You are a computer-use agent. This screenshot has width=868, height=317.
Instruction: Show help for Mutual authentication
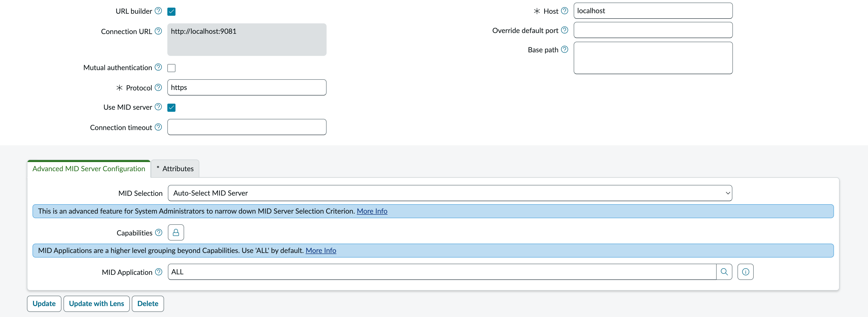(158, 67)
